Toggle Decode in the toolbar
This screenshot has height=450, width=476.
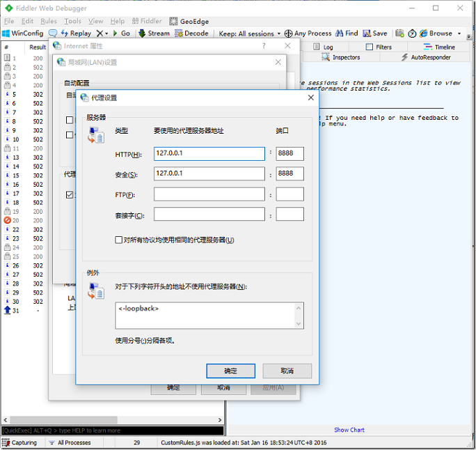191,33
